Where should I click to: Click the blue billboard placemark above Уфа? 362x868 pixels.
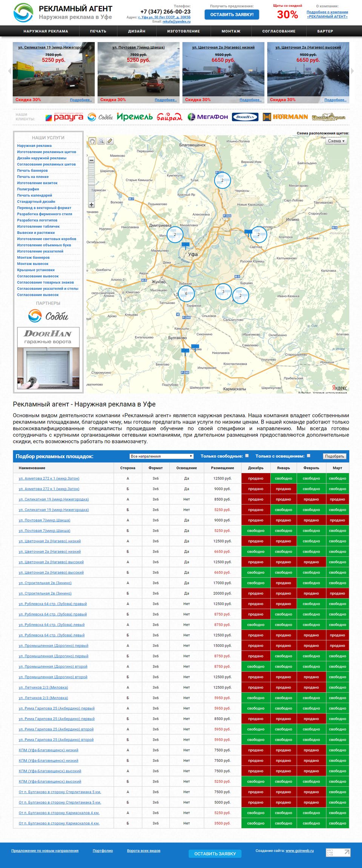pyautogui.click(x=185, y=245)
